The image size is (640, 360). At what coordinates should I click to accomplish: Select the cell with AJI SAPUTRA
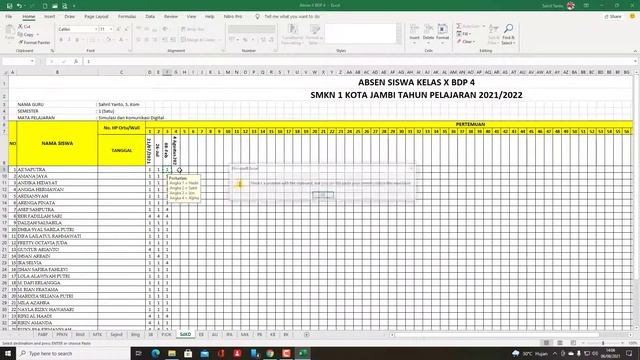(x=57, y=169)
